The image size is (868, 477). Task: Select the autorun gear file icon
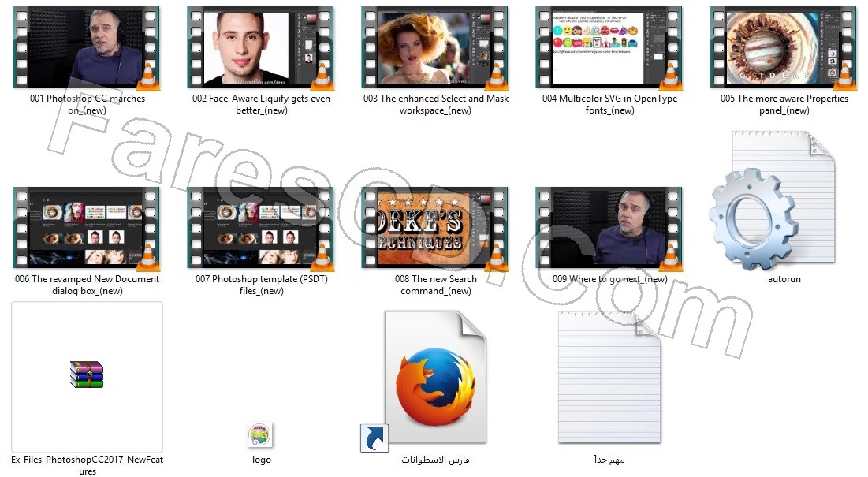[x=773, y=201]
